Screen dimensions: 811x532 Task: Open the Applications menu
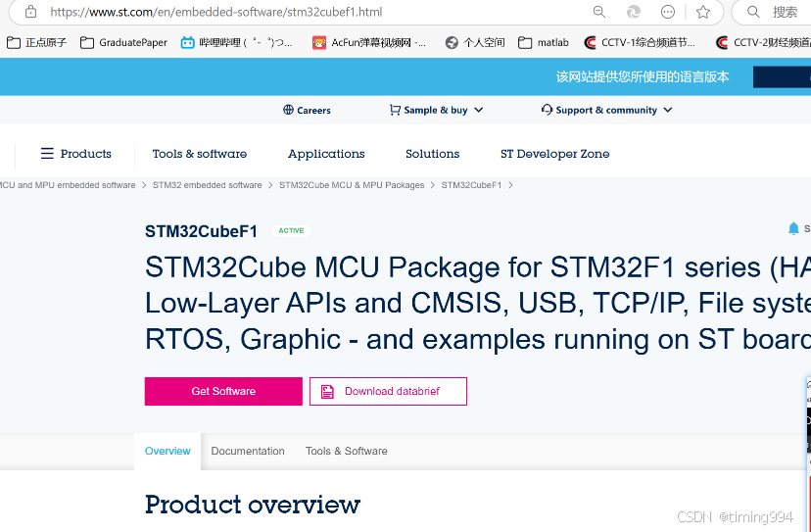pos(326,154)
